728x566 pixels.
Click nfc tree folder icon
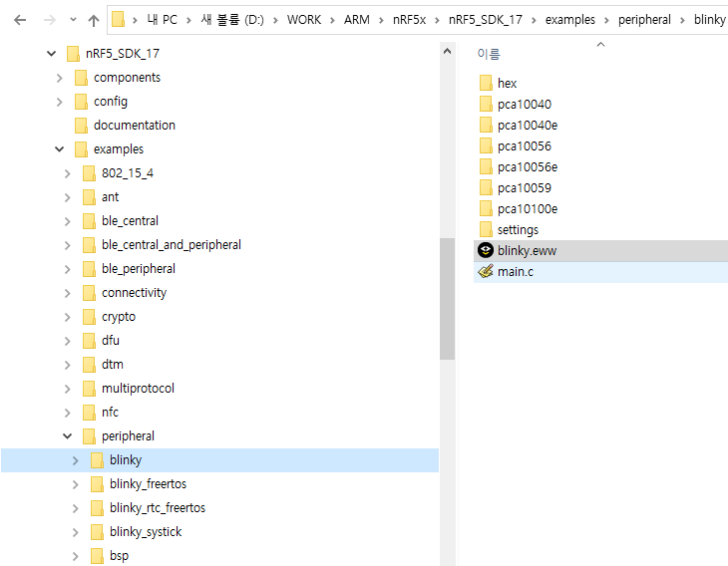(89, 412)
